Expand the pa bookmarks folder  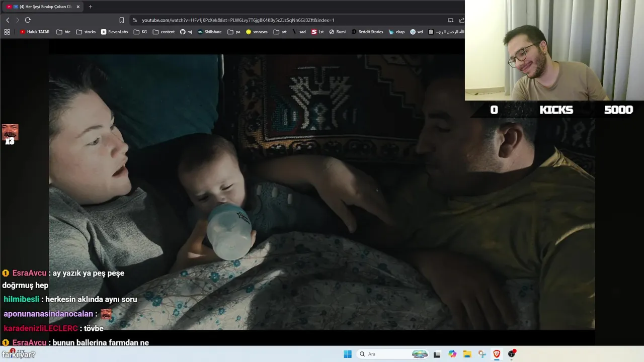(x=234, y=32)
